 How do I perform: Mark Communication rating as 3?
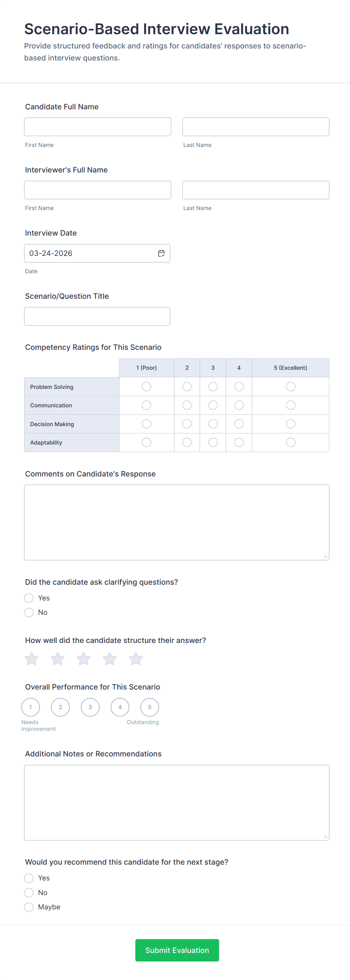click(x=213, y=405)
